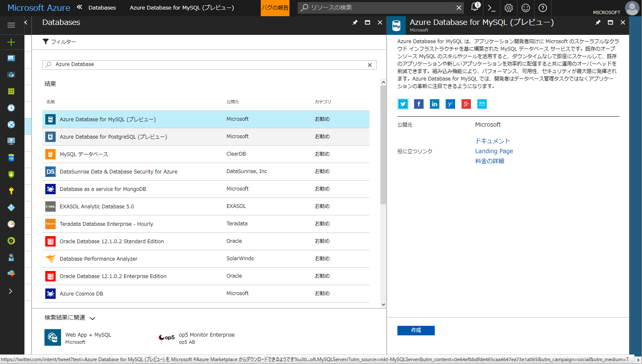Share on Yammer icon

450,104
